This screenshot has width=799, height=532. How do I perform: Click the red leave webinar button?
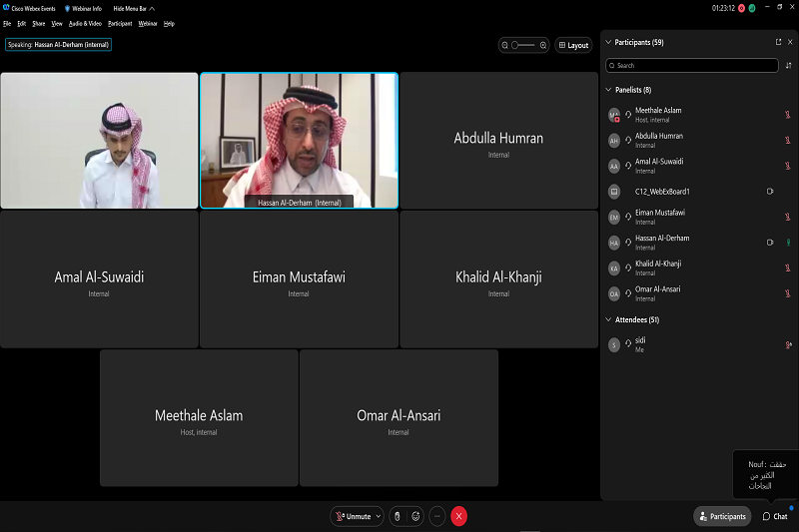coord(459,516)
